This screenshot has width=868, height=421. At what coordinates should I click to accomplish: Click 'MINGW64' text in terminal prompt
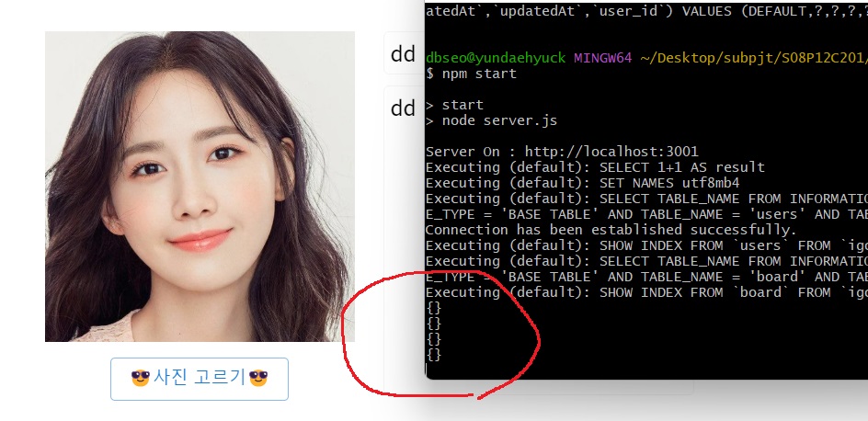point(602,58)
